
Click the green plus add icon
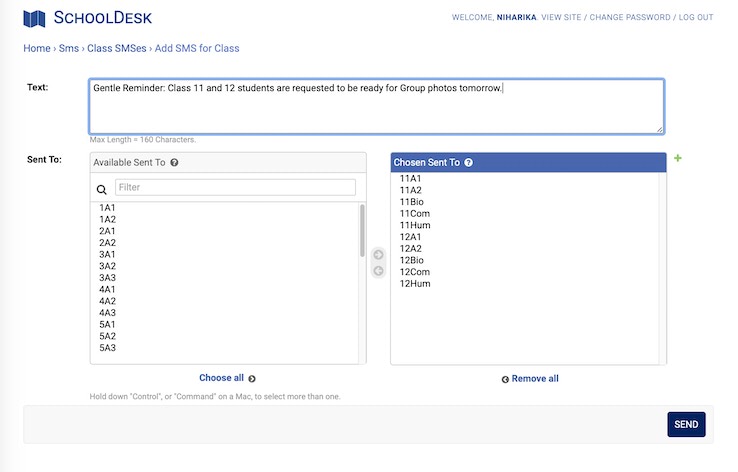click(678, 158)
